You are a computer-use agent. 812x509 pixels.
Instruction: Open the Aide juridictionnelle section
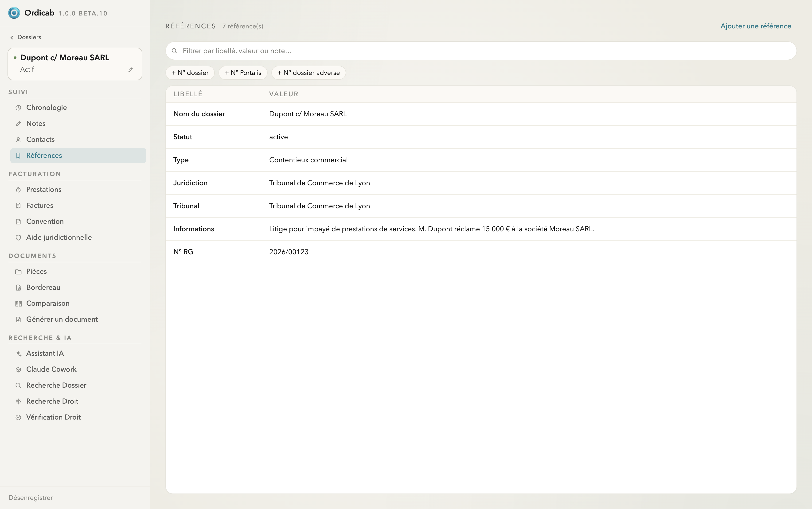[78, 237]
